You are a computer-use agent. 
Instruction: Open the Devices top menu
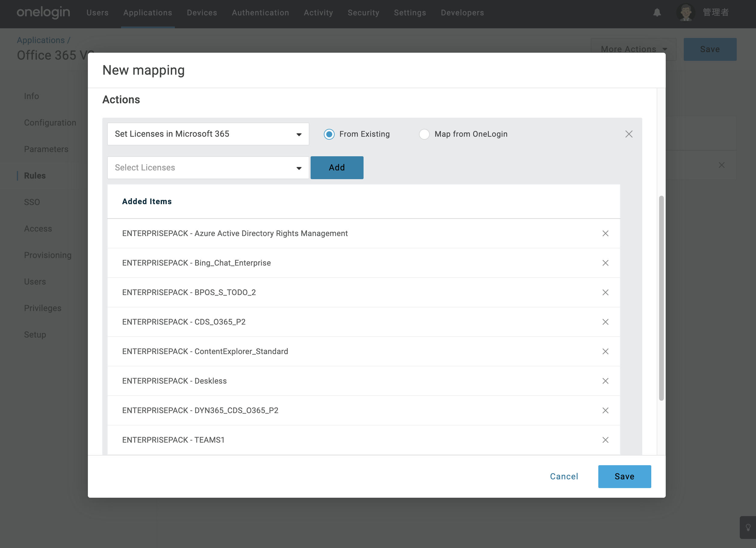coord(202,13)
